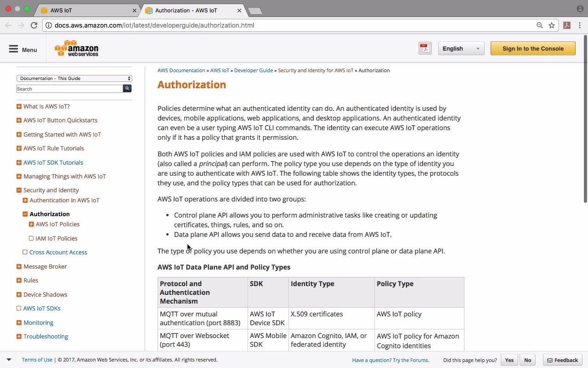Screen dimensions: 588x368
Task: Expand the AWS IoT Policies node
Action: pos(31,224)
